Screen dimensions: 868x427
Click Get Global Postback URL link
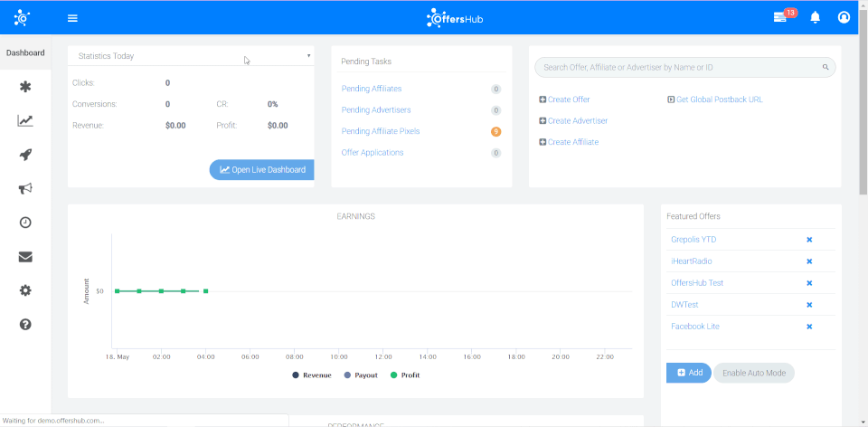pyautogui.click(x=715, y=100)
